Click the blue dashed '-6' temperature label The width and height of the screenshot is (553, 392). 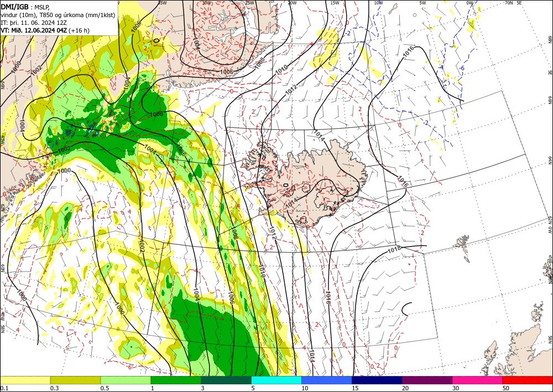[x=462, y=69]
